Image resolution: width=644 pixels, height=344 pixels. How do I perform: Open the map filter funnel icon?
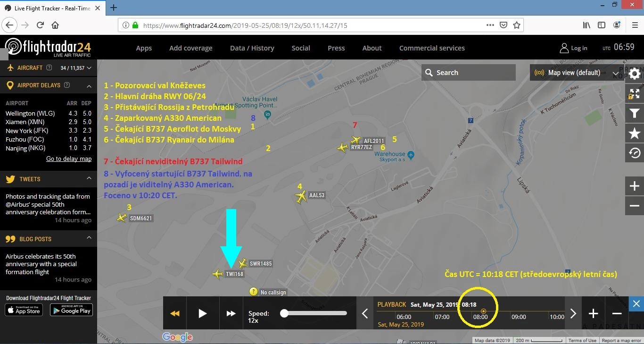[x=635, y=114]
